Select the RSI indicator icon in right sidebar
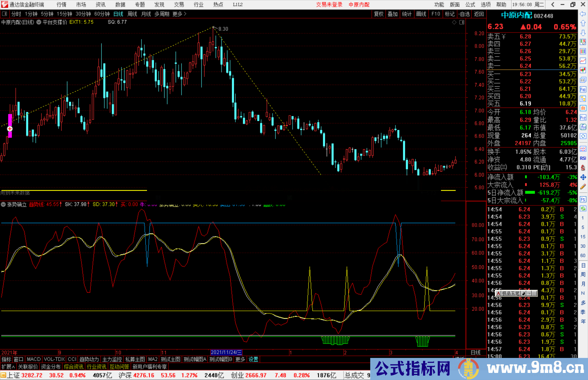 [583, 158]
